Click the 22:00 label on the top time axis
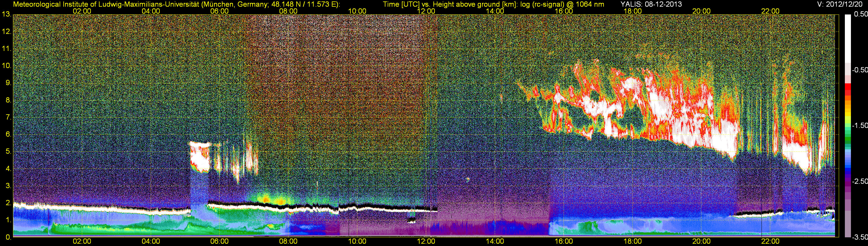868x246 pixels. (770, 11)
